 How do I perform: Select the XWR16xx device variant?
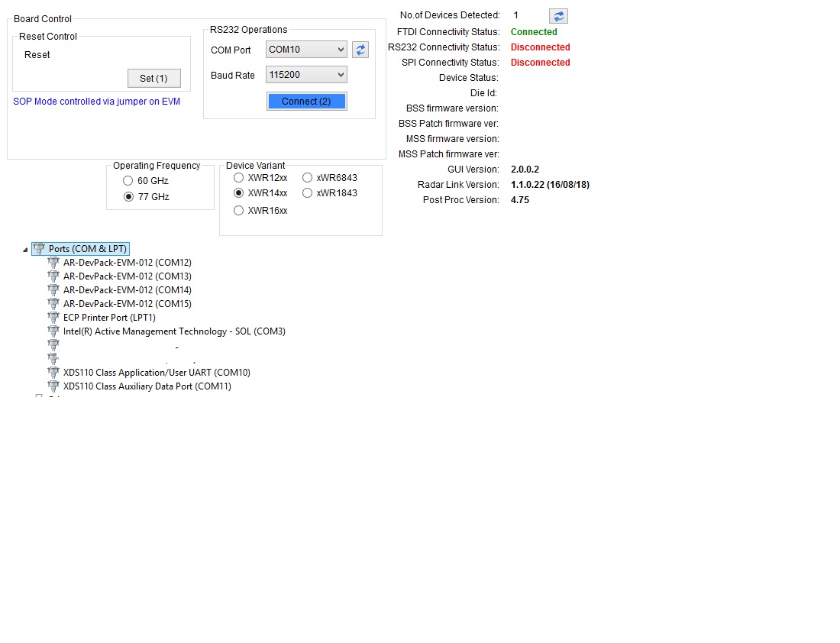pyautogui.click(x=239, y=211)
